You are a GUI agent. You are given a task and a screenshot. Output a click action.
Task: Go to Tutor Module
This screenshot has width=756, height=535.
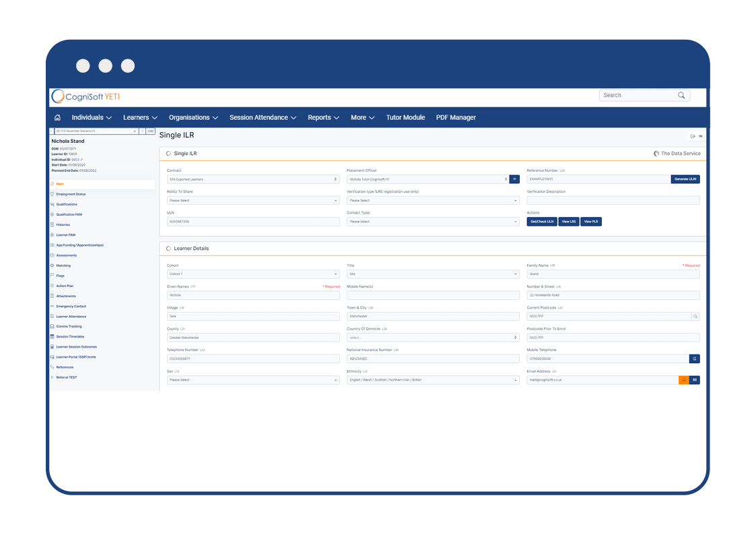click(x=405, y=118)
